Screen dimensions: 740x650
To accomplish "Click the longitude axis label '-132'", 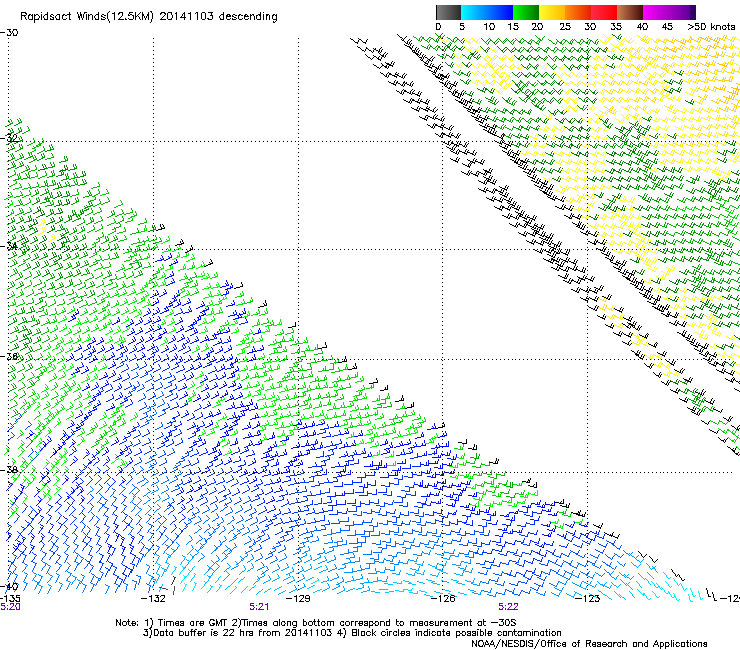I will [154, 599].
